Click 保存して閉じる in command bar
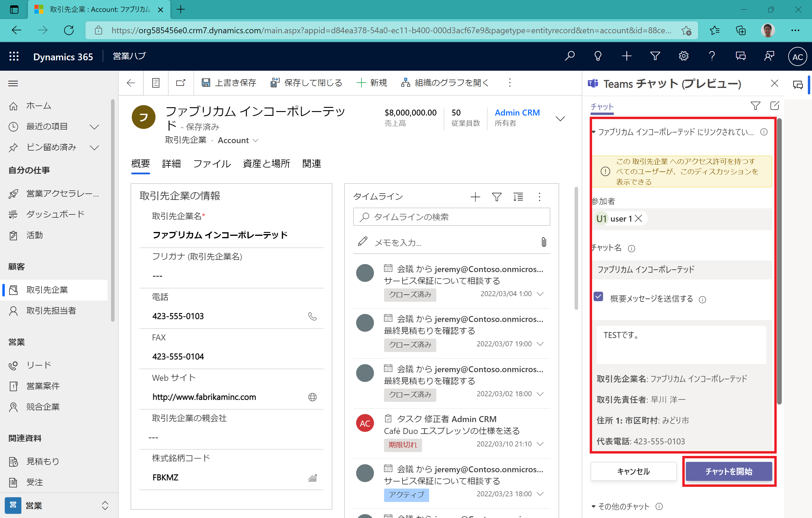812x518 pixels. pos(306,83)
